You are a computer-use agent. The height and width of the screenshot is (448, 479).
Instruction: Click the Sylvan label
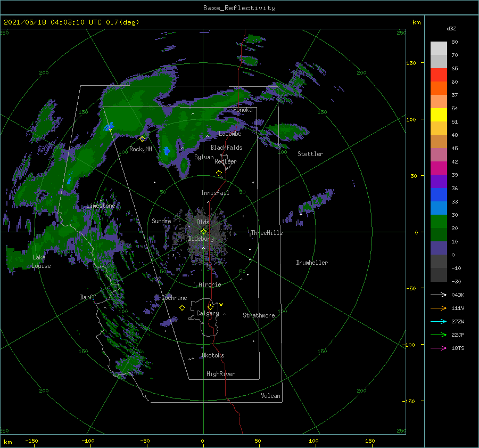click(x=204, y=157)
